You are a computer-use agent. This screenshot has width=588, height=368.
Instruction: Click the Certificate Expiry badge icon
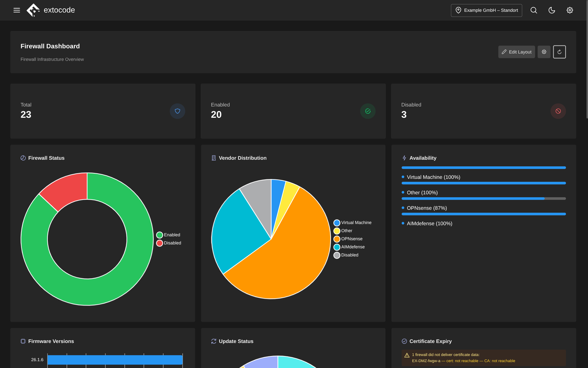click(404, 341)
